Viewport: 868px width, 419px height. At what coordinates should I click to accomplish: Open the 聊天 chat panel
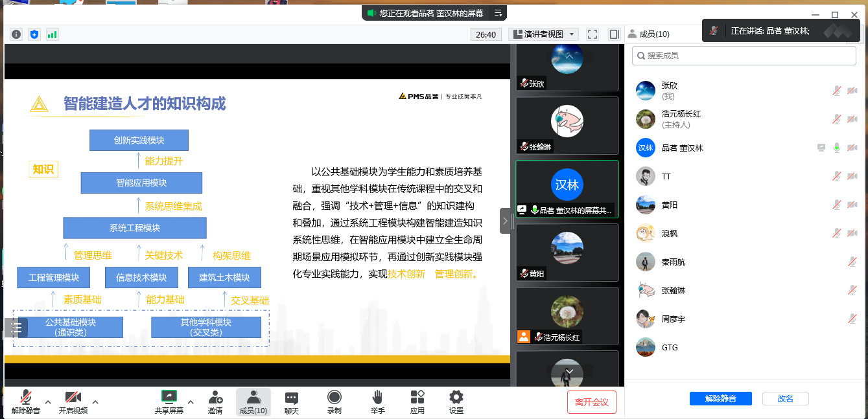(292, 402)
